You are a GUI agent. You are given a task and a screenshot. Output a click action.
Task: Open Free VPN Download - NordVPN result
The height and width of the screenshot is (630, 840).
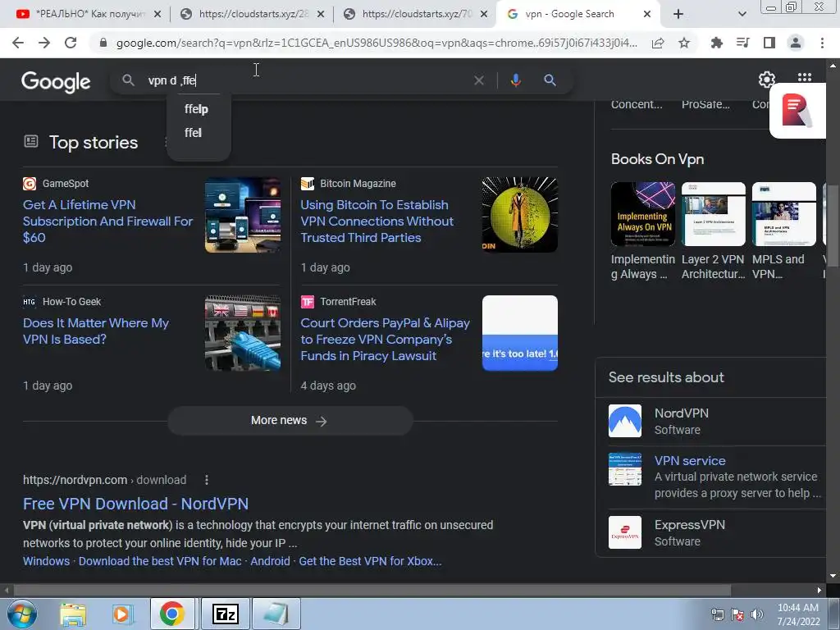coord(135,504)
